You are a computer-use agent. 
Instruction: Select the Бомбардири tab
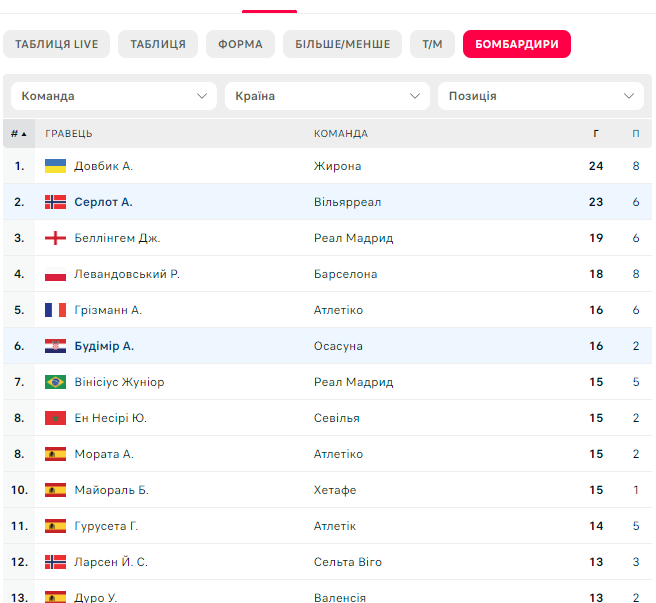(517, 44)
